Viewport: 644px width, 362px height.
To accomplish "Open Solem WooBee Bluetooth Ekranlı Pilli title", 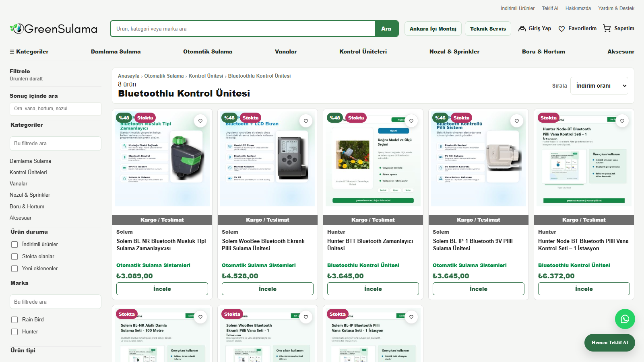I will pos(263,245).
